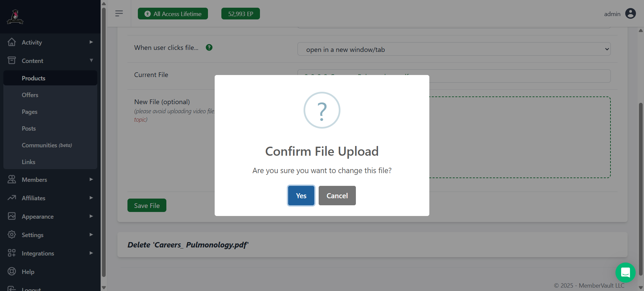Expand the Activity menu arrow
644x291 pixels.
(91, 42)
